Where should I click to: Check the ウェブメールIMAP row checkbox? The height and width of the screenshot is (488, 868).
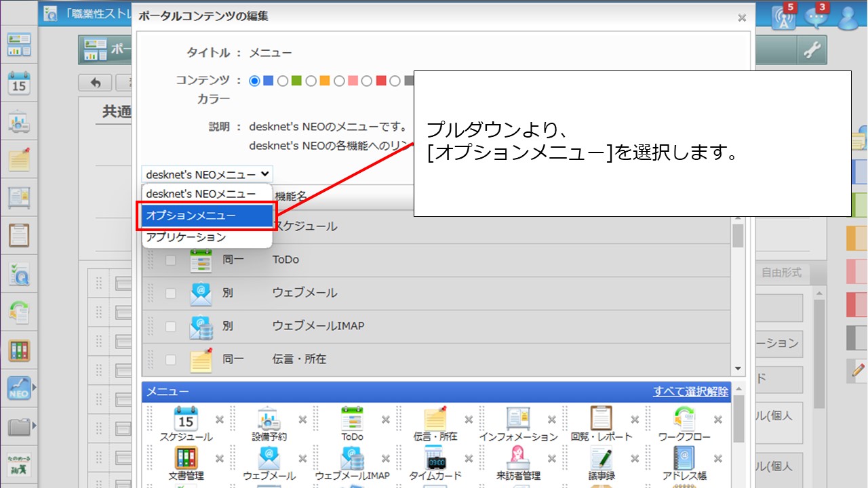point(170,326)
